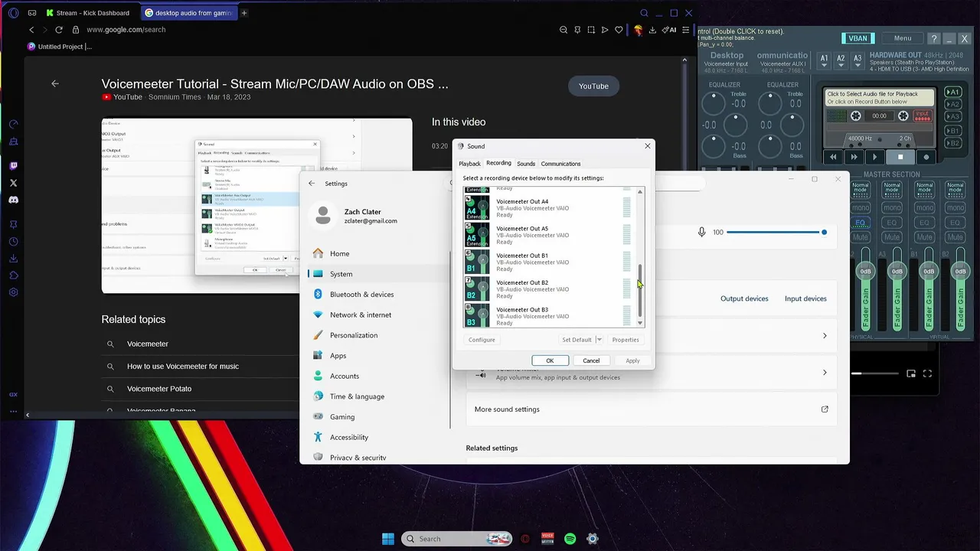The width and height of the screenshot is (980, 551).
Task: Select the Input devices link
Action: (x=805, y=298)
